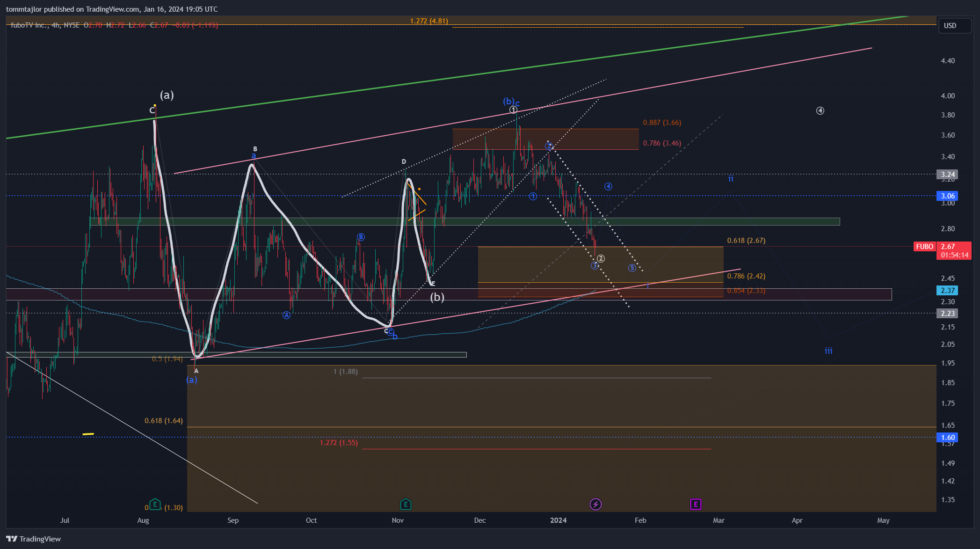This screenshot has height=549, width=980.
Task: Click the Mar label on time axis
Action: pyautogui.click(x=719, y=520)
